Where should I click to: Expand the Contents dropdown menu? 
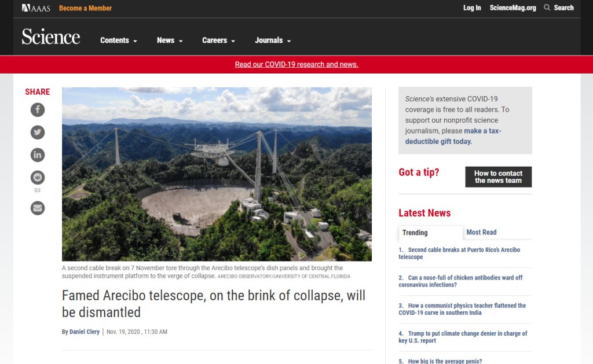pos(118,41)
